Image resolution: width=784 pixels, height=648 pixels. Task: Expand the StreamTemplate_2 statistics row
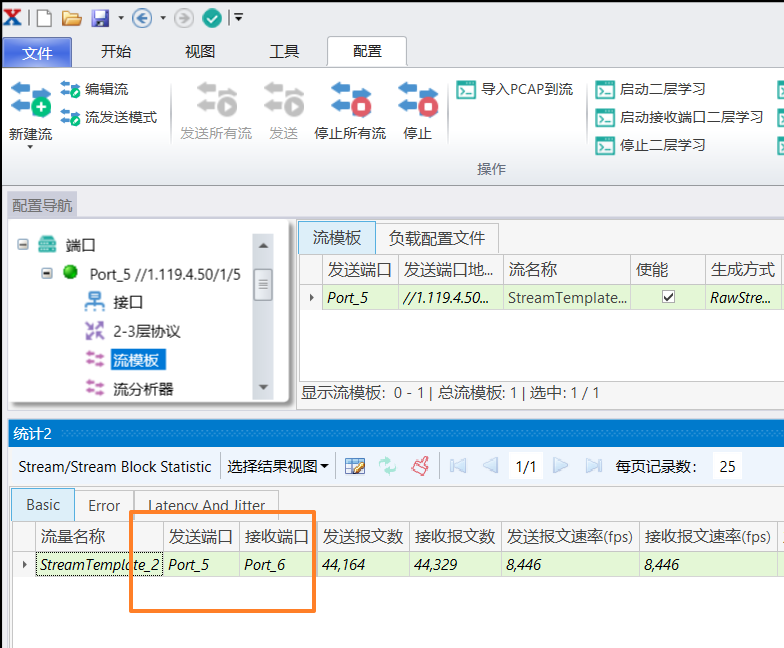[24, 564]
